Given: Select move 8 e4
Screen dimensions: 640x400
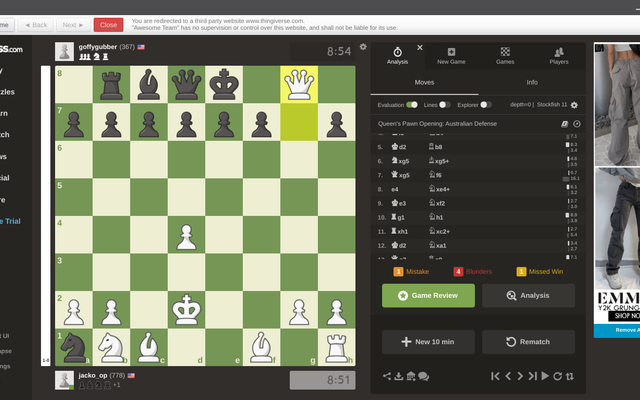Looking at the screenshot, I should point(395,189).
